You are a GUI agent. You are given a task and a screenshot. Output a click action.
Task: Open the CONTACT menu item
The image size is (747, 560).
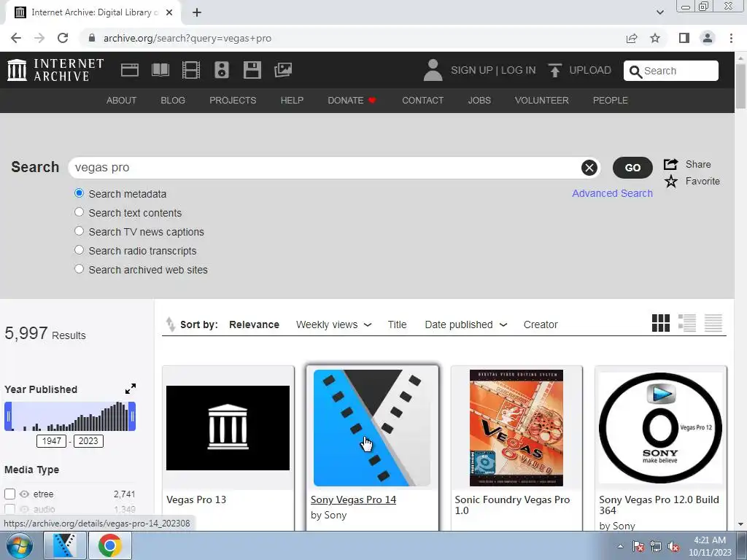tap(422, 101)
